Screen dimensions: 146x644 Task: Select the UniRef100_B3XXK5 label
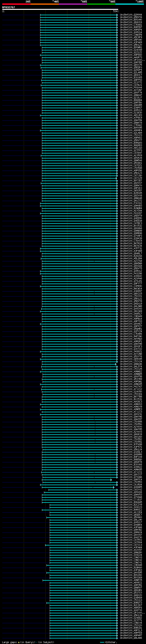tap(131, 77)
